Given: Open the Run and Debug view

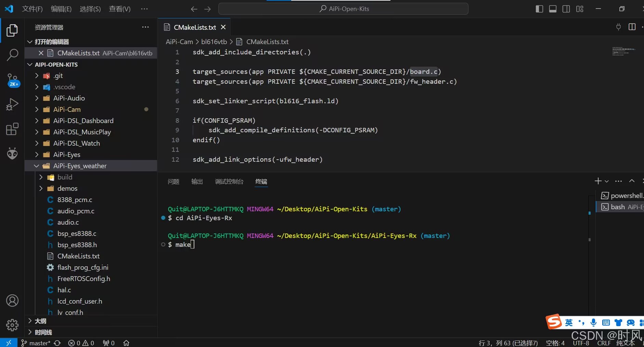Looking at the screenshot, I should pyautogui.click(x=12, y=104).
